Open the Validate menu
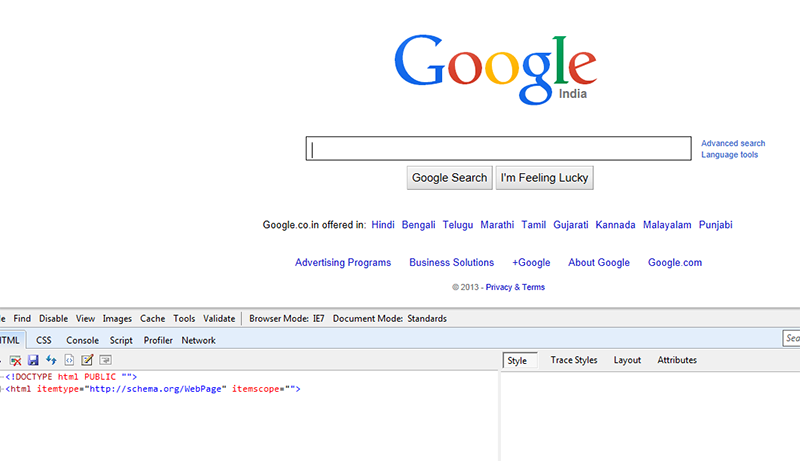This screenshot has width=800, height=461. pyautogui.click(x=219, y=318)
